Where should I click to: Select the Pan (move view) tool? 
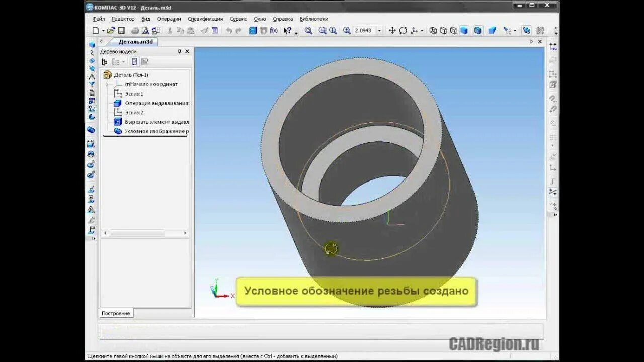392,31
